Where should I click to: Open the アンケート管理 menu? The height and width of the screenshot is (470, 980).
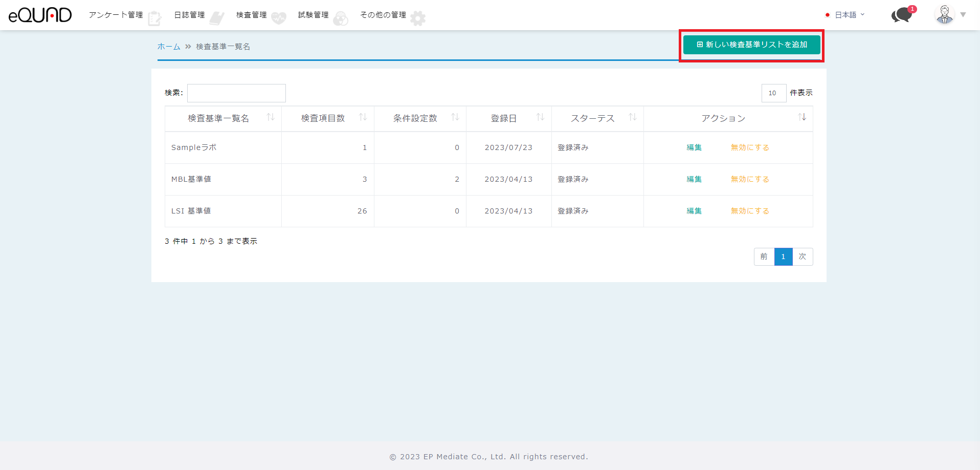(x=116, y=15)
